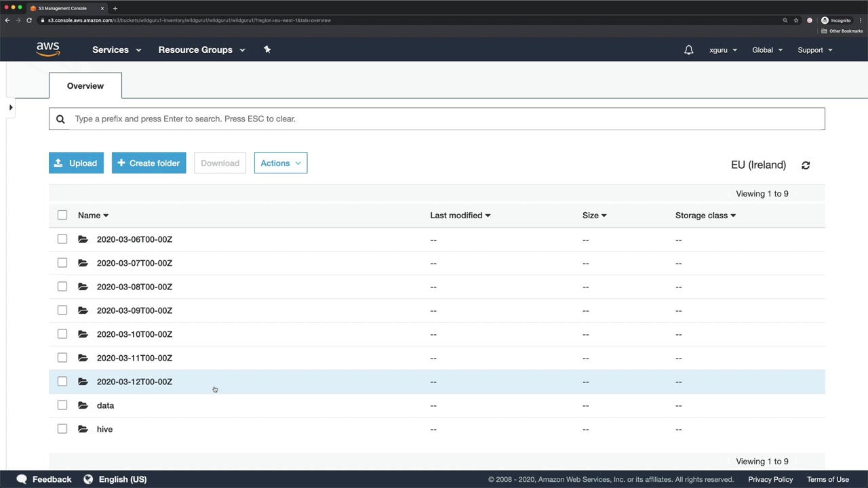Open folder 2020-03-12T00-00Z link
This screenshot has height=488, width=868.
[134, 382]
